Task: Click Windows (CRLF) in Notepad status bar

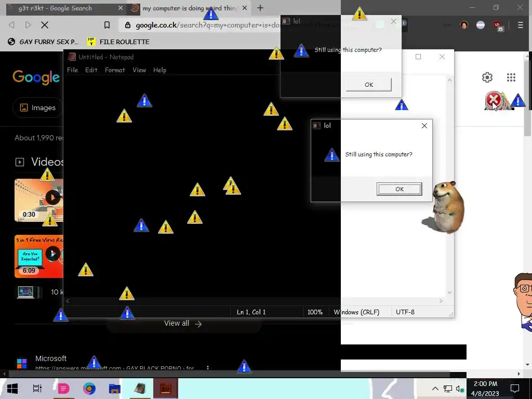Action: click(356, 312)
